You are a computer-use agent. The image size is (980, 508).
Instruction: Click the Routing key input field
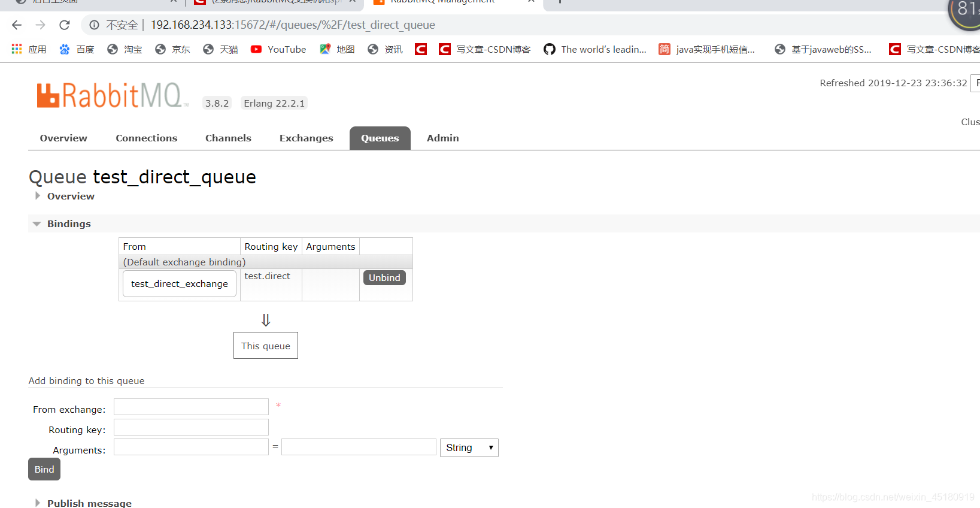(191, 428)
